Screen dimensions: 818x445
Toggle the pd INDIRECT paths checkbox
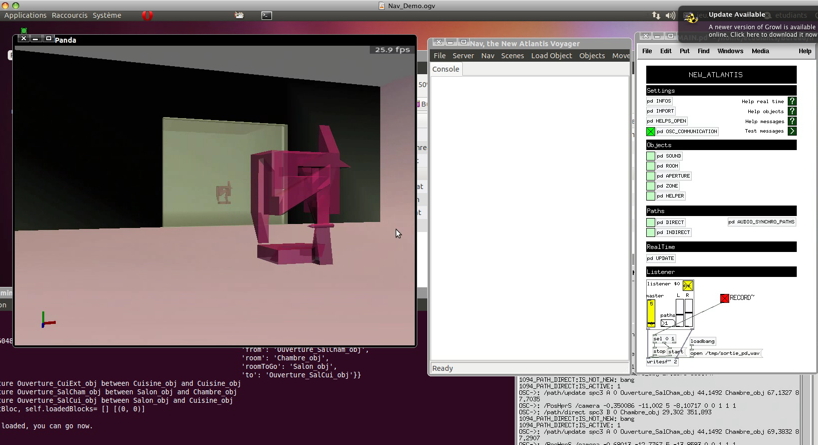point(650,232)
